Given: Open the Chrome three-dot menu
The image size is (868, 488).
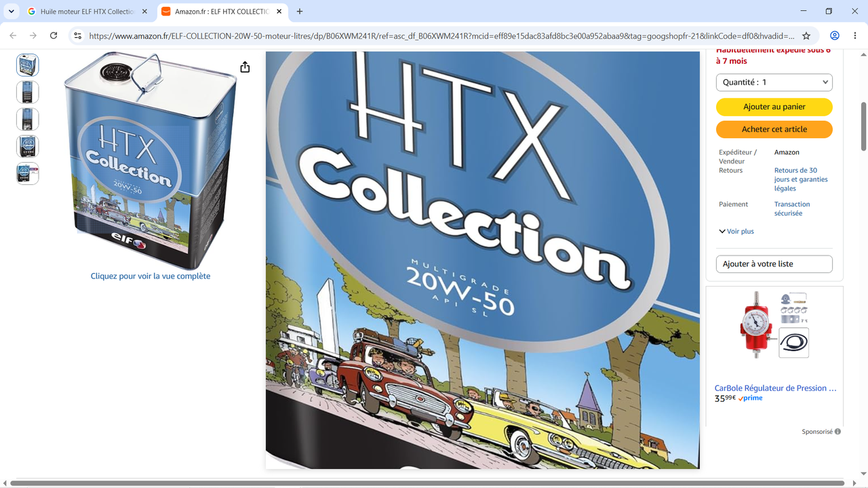Looking at the screenshot, I should point(855,36).
